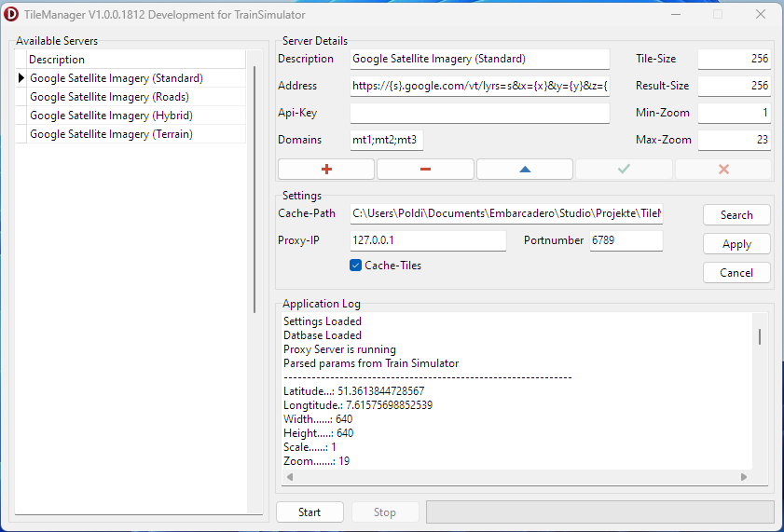Viewport: 784px width, 532px height.
Task: Close the TileManager window
Action: [x=761, y=14]
